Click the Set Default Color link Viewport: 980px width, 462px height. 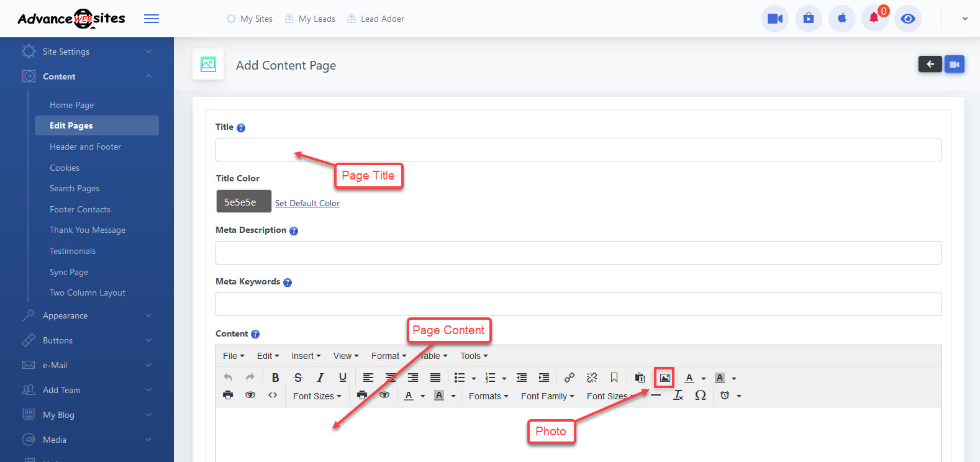coord(307,203)
